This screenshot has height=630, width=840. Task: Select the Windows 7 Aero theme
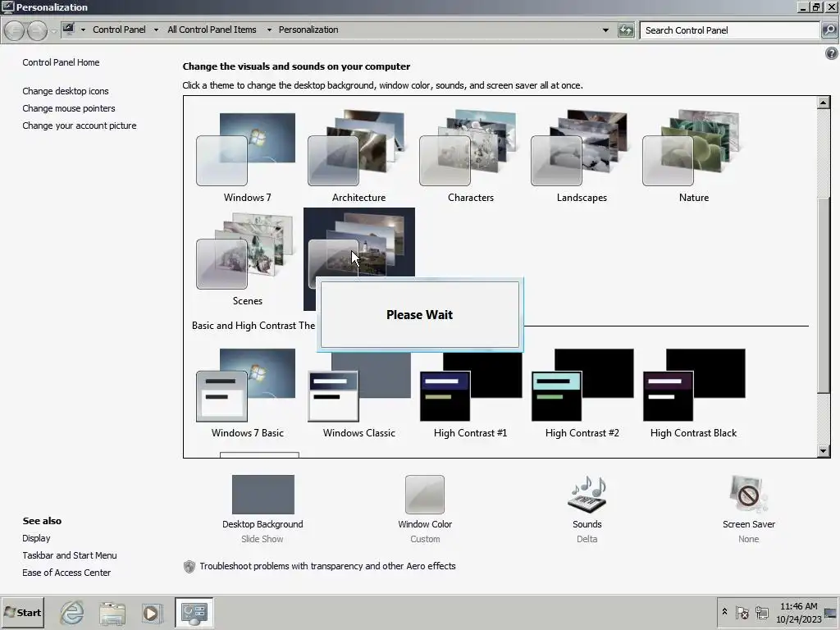click(x=247, y=157)
